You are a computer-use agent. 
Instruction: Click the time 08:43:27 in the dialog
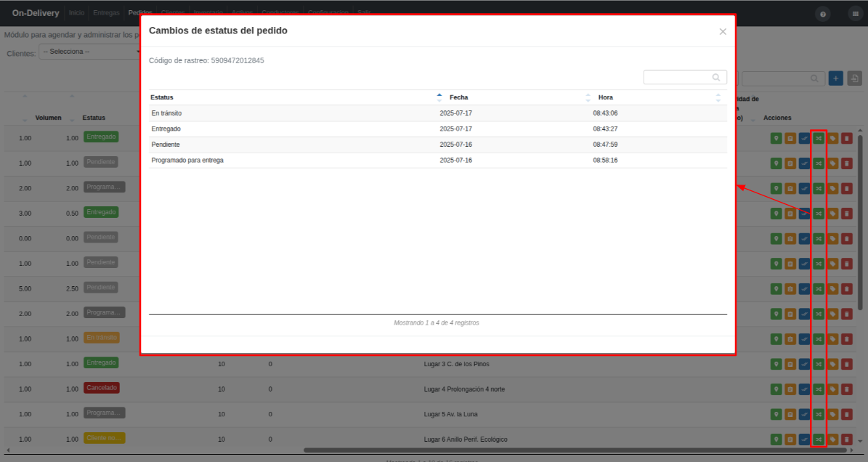pos(605,129)
